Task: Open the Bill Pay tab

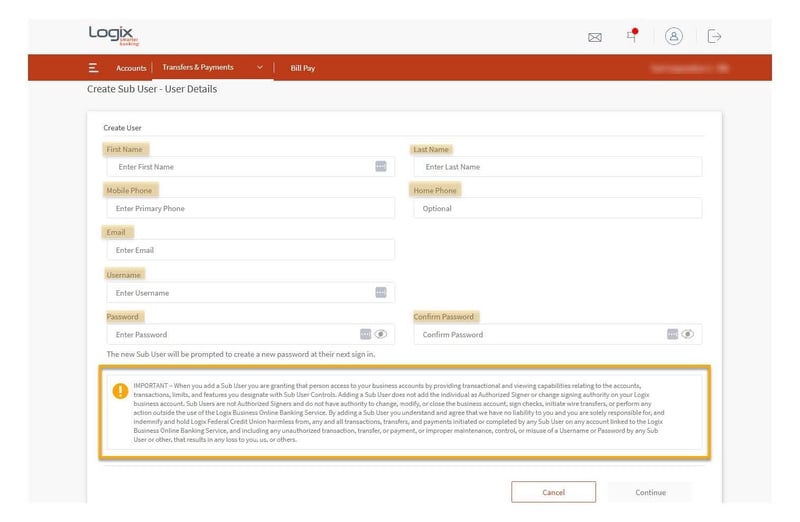Action: click(x=301, y=68)
